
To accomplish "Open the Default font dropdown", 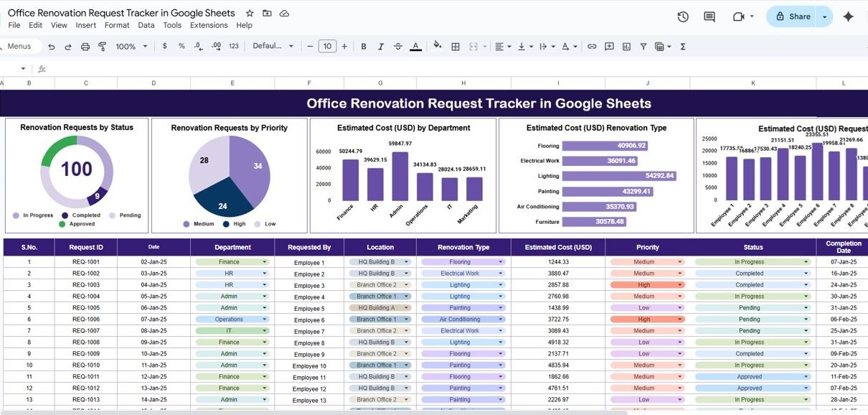I will click(273, 47).
